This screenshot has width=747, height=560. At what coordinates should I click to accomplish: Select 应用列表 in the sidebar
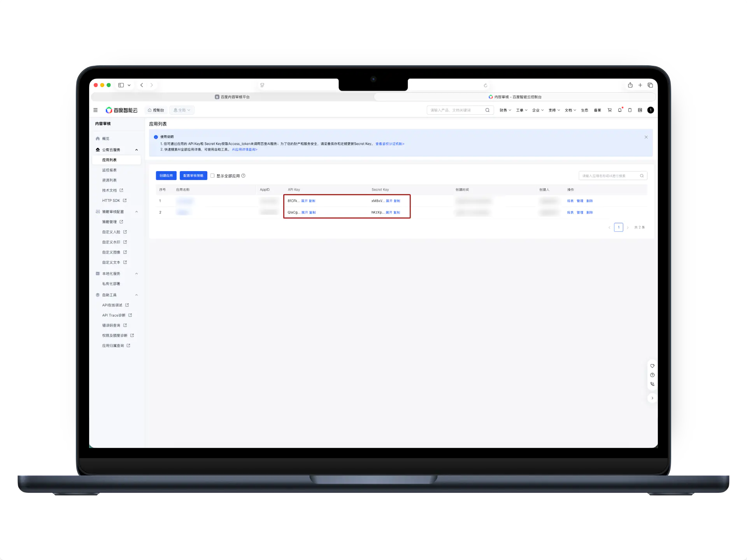pyautogui.click(x=116, y=160)
